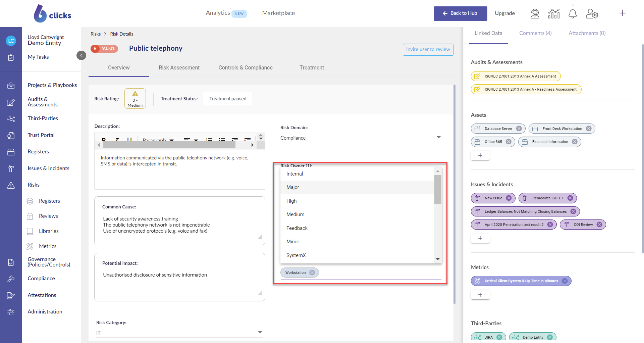Choose Medium in the owner list
The width and height of the screenshot is (644, 343).
357,214
